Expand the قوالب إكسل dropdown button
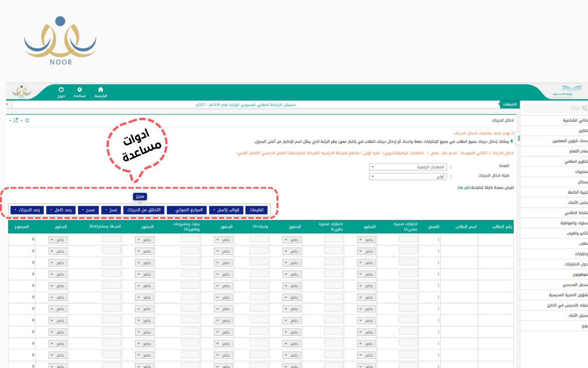 tap(226, 210)
